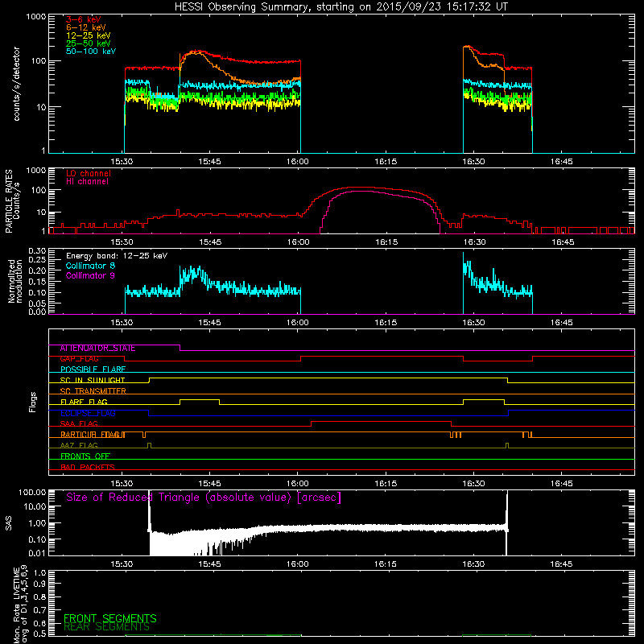Click the "Normalized modulation" axis label
The width and height of the screenshot is (644, 644).
[x=15, y=281]
